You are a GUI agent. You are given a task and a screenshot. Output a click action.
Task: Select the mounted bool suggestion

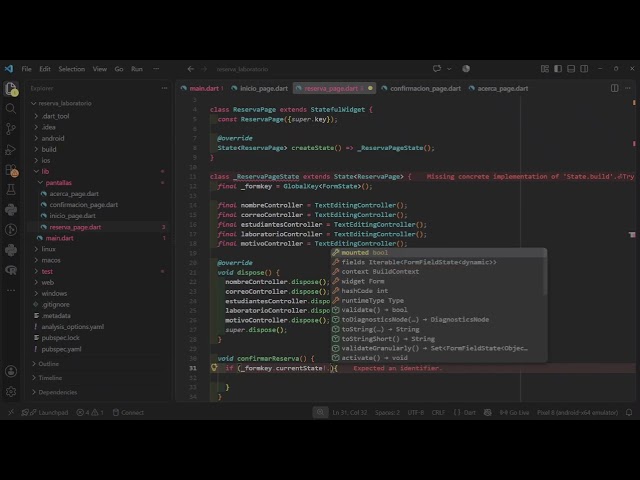point(438,253)
